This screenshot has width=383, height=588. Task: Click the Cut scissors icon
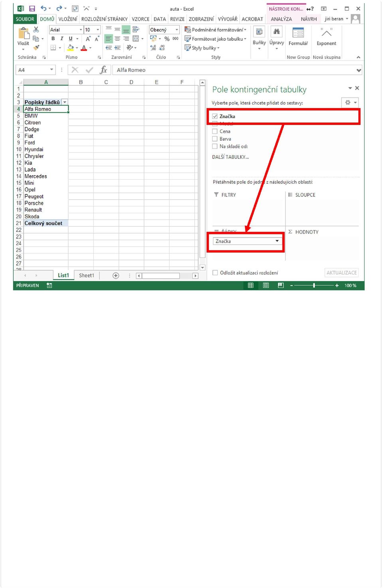point(36,30)
